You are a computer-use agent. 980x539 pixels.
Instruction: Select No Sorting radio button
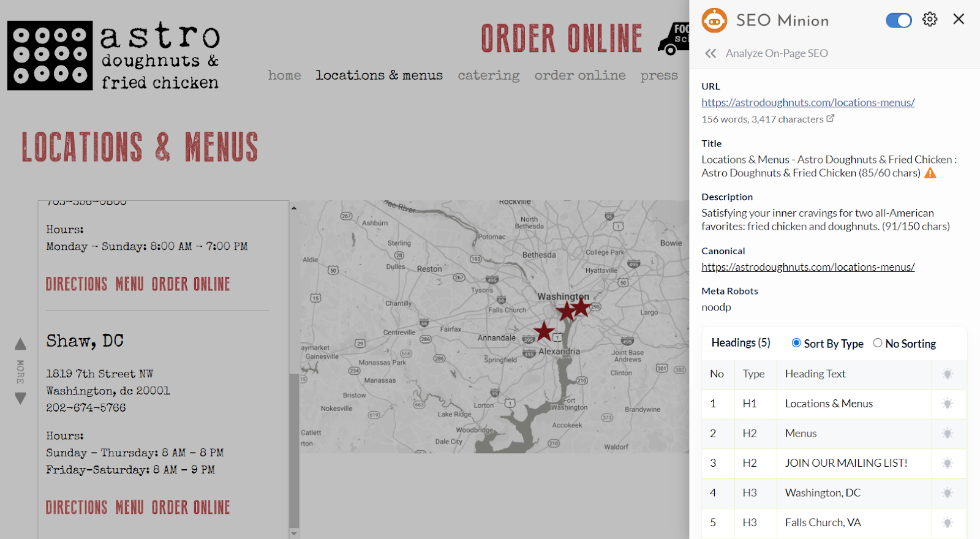pos(878,343)
